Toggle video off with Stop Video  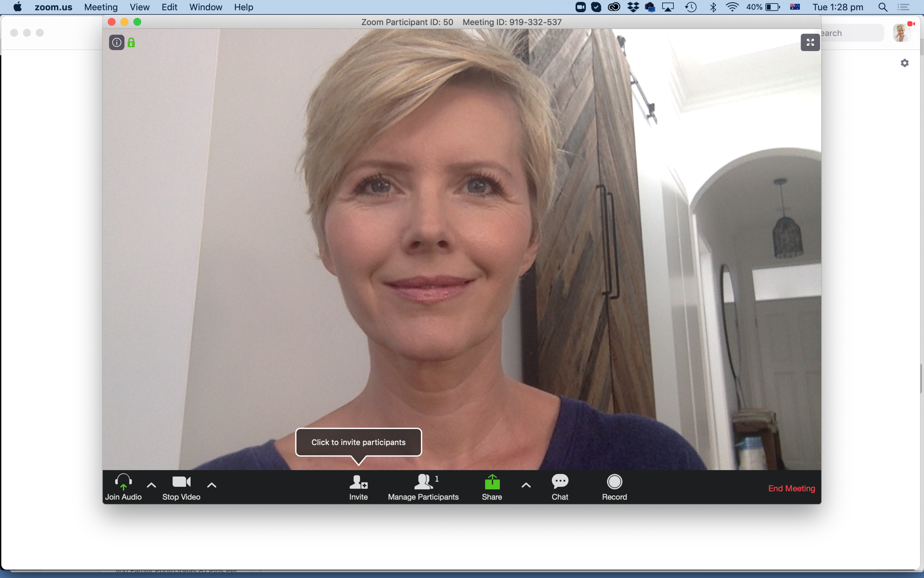(181, 487)
